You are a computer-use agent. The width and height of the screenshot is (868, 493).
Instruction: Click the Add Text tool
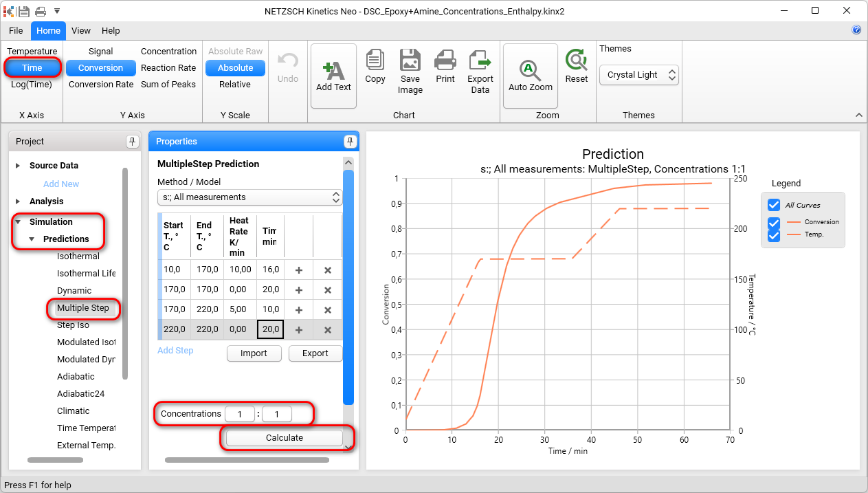(333, 74)
